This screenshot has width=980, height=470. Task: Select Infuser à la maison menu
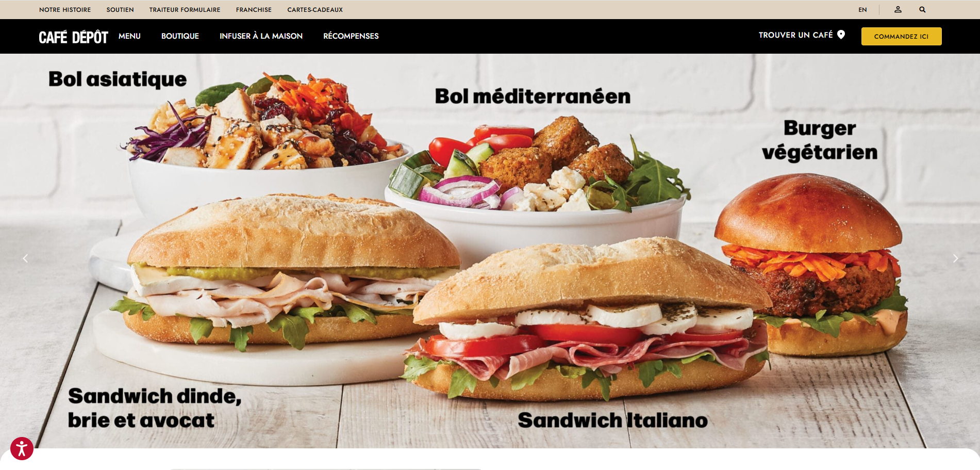coord(261,36)
